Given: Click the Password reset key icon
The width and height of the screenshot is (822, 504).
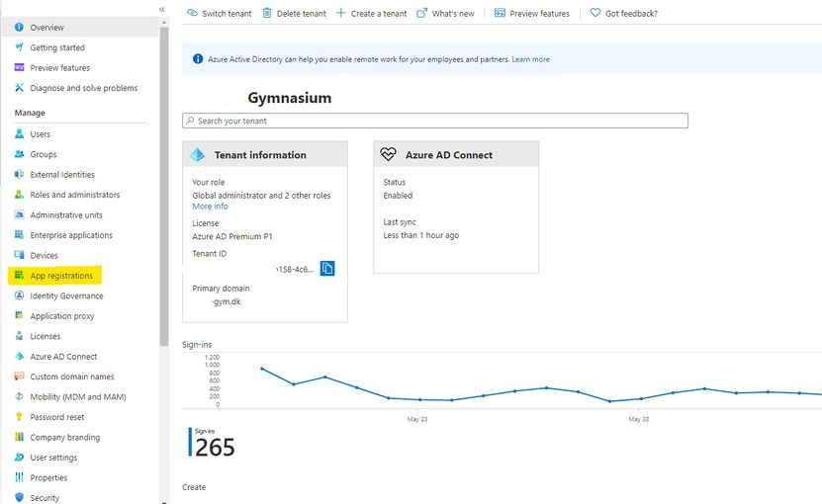Looking at the screenshot, I should coord(20,417).
